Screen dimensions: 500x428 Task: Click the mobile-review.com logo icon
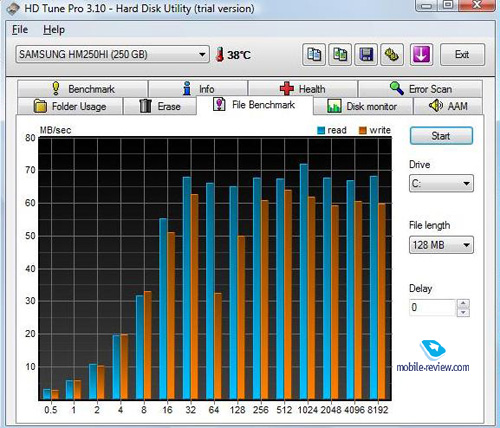[433, 350]
